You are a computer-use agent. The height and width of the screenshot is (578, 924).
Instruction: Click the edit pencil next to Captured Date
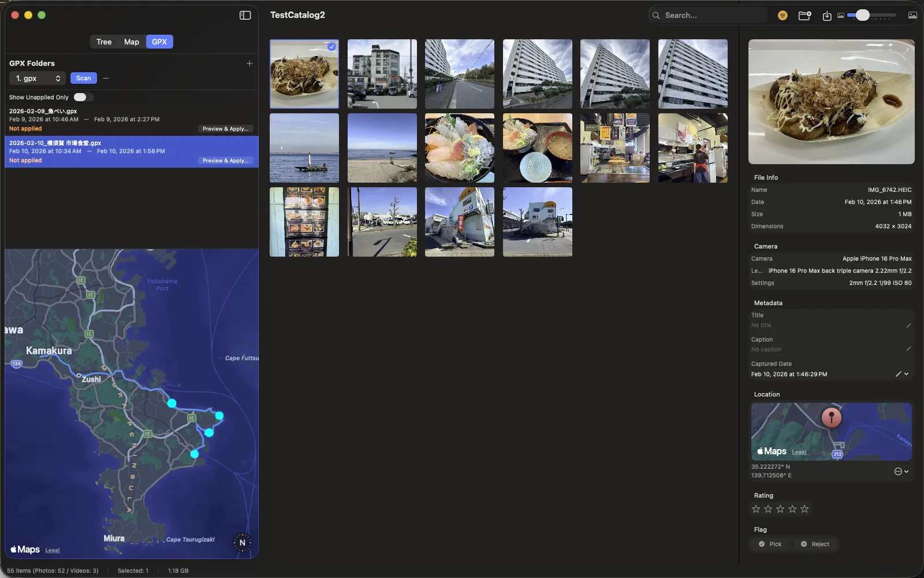click(x=899, y=373)
